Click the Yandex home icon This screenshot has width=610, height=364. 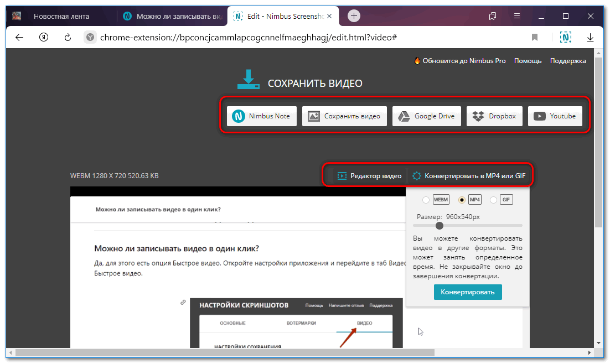point(44,38)
